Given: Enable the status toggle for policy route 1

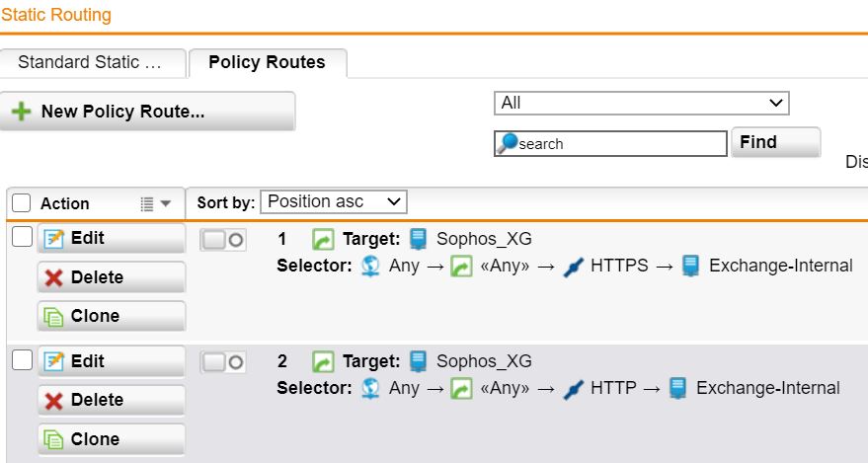Looking at the screenshot, I should 223,240.
